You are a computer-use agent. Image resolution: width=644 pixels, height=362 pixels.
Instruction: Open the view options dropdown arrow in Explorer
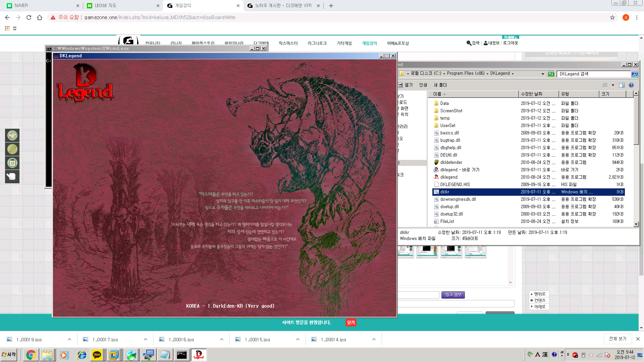pos(613,85)
